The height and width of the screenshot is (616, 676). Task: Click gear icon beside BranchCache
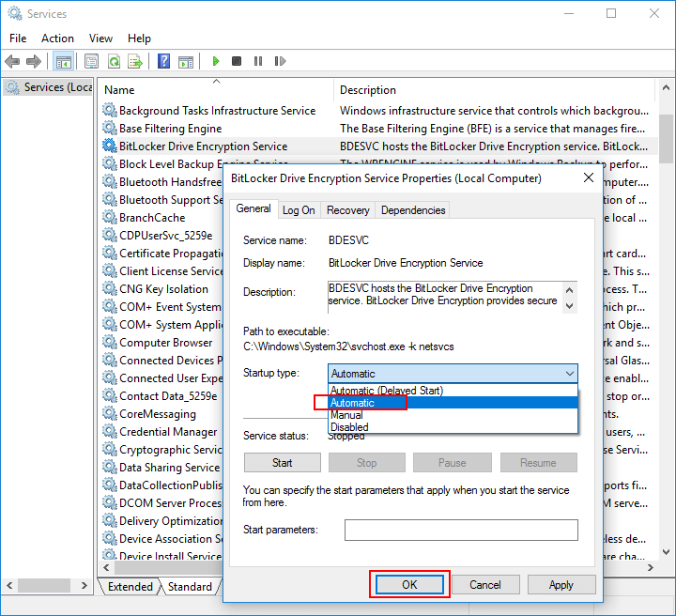pyautogui.click(x=110, y=217)
